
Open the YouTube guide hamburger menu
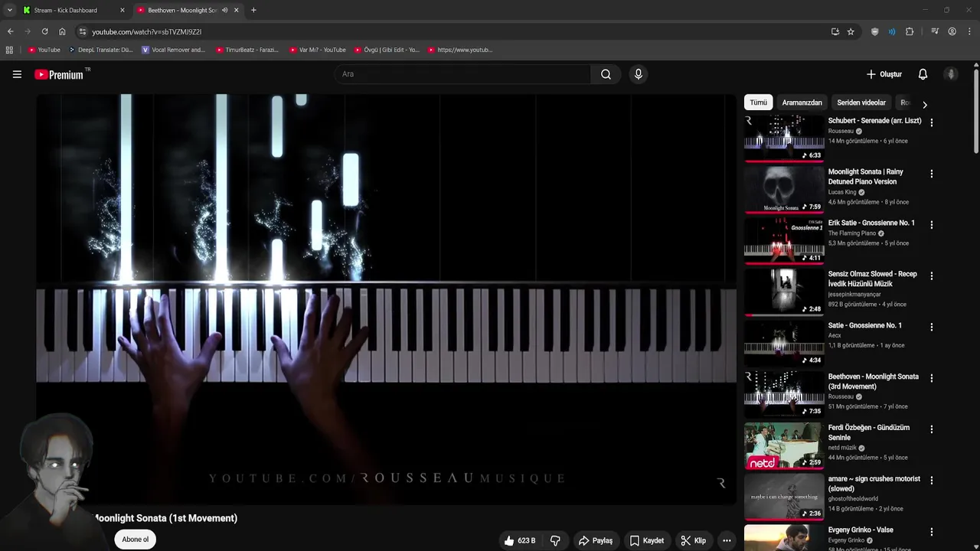(17, 74)
